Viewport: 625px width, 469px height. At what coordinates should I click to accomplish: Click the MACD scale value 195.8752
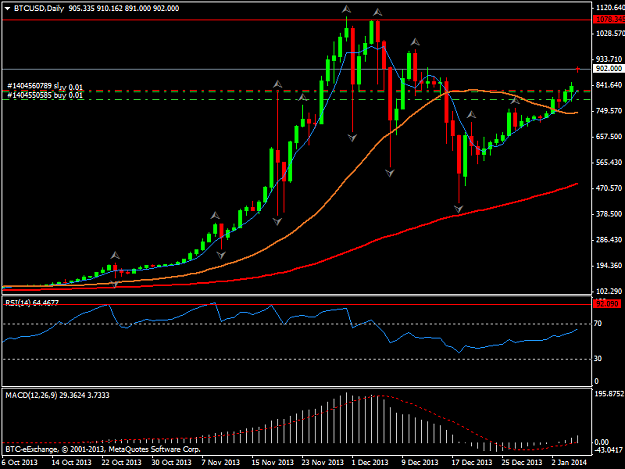609,394
